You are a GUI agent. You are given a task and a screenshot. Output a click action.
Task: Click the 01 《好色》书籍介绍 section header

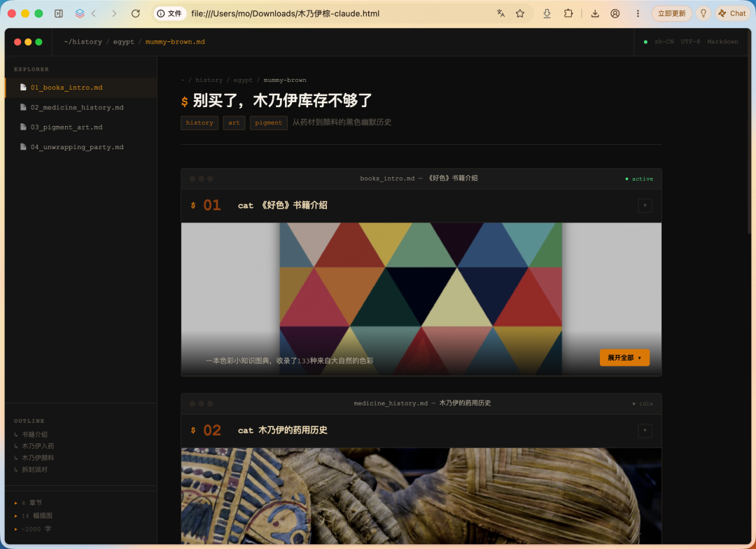(421, 205)
